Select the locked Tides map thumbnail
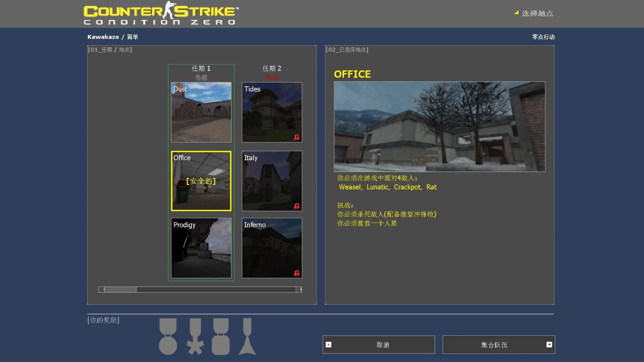The width and height of the screenshot is (644, 362). coord(272,112)
